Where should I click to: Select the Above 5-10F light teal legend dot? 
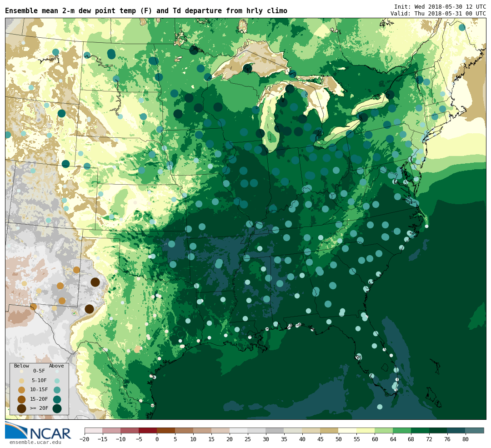pyautogui.click(x=57, y=381)
